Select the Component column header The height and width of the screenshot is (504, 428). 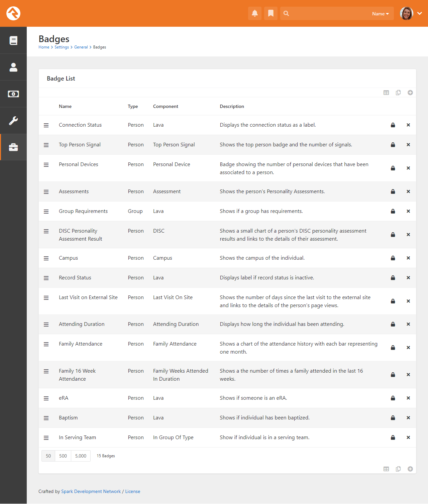(166, 106)
